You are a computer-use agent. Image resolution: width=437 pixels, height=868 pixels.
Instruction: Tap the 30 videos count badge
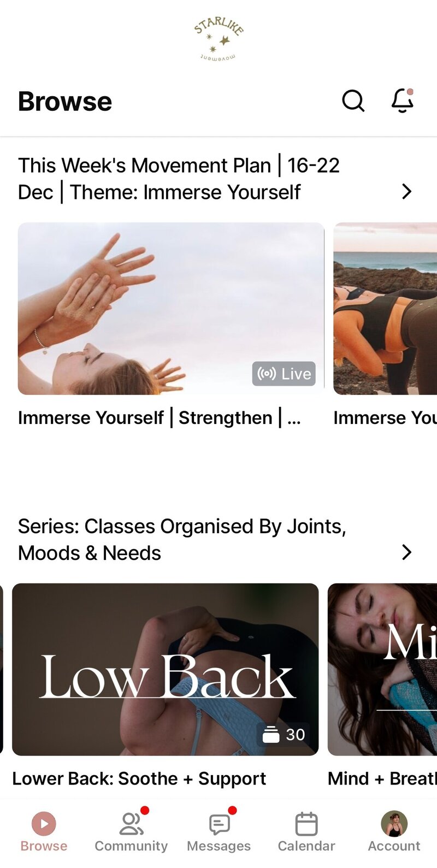tap(284, 734)
